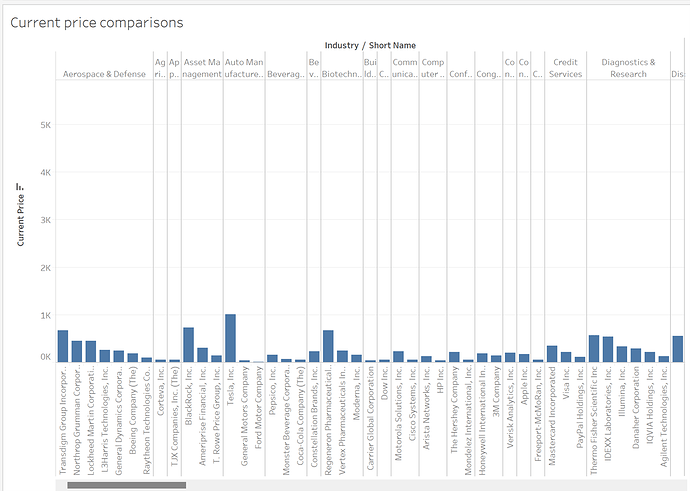Viewport: 690px width, 491px height.
Task: Select the Ford Motor Company label
Action: tap(258, 405)
